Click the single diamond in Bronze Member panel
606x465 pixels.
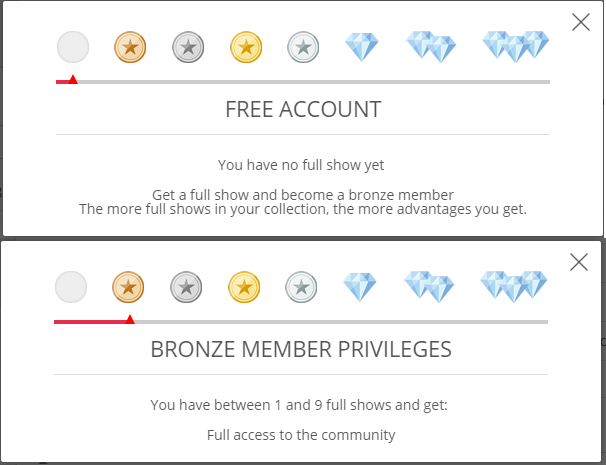coord(360,287)
